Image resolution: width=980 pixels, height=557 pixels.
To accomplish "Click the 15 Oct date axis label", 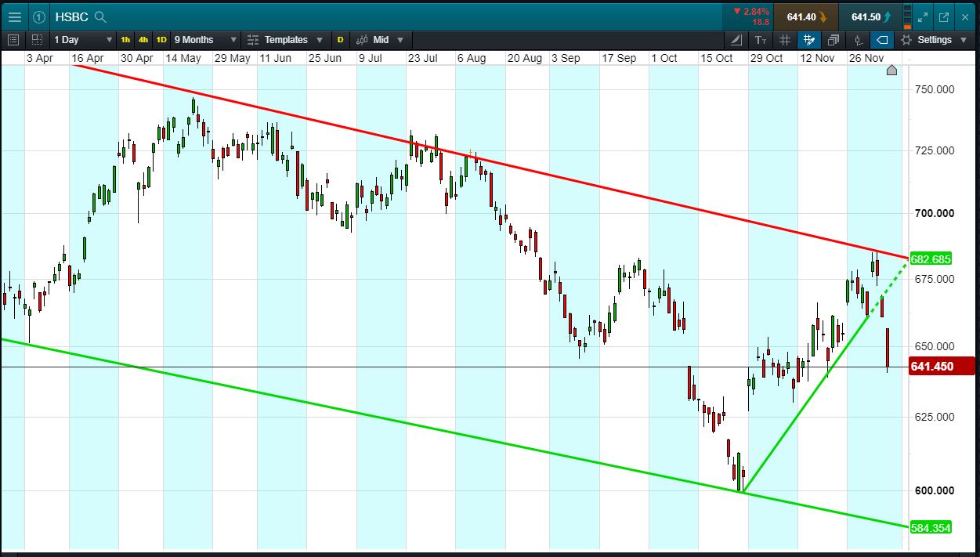I will [716, 58].
